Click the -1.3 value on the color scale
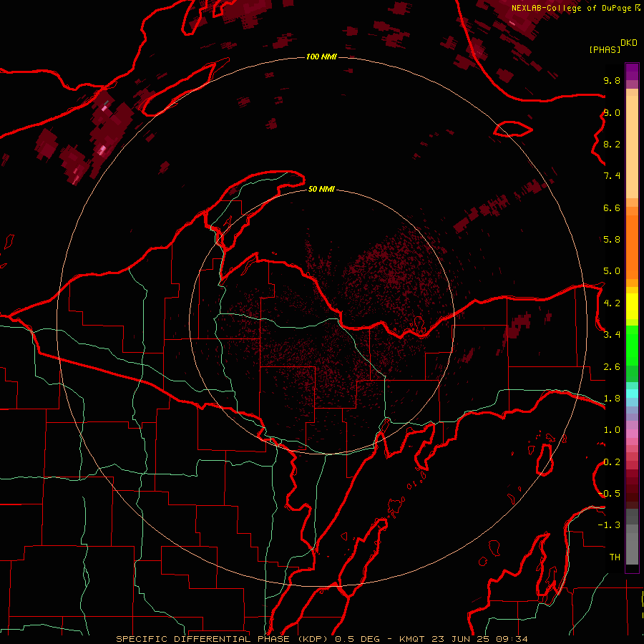 tap(610, 525)
